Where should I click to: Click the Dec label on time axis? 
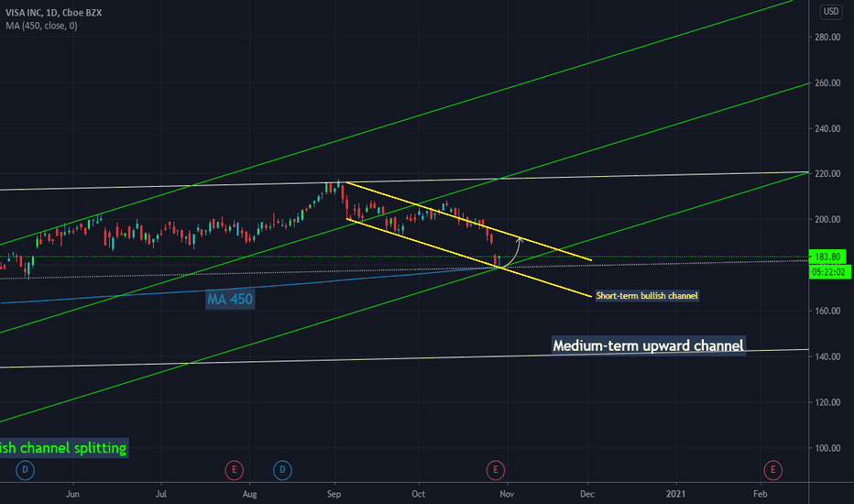(x=587, y=494)
